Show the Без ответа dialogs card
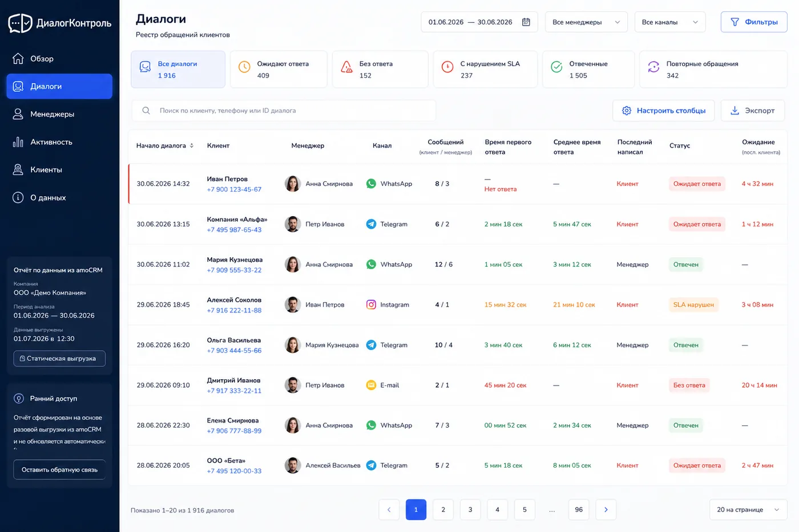The width and height of the screenshot is (799, 532). tap(380, 70)
